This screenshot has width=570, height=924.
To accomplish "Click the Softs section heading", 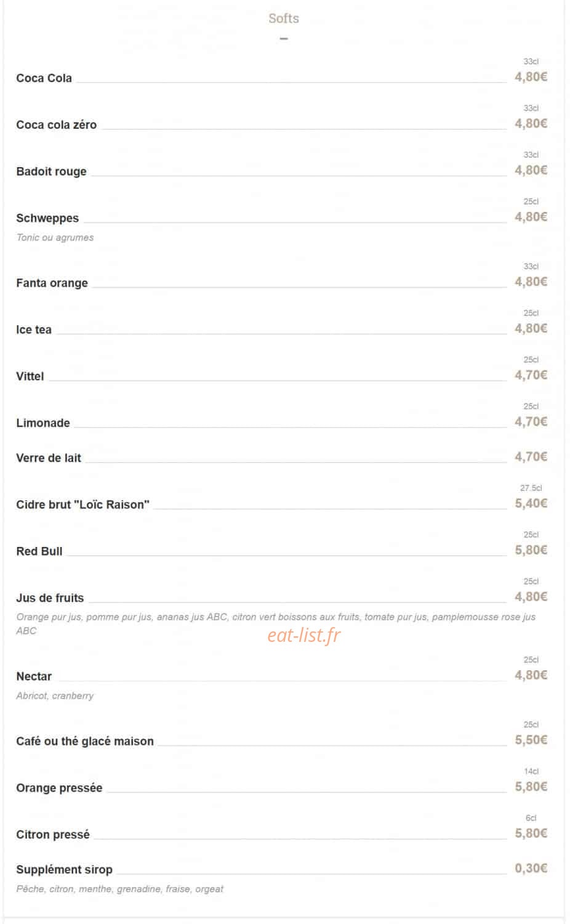I will coord(284,18).
